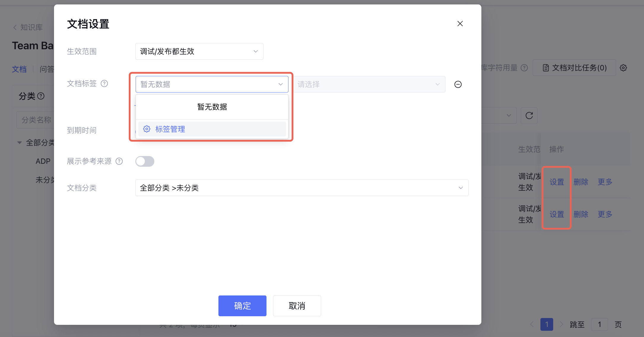Click the 取消 button
The height and width of the screenshot is (337, 644).
(297, 306)
